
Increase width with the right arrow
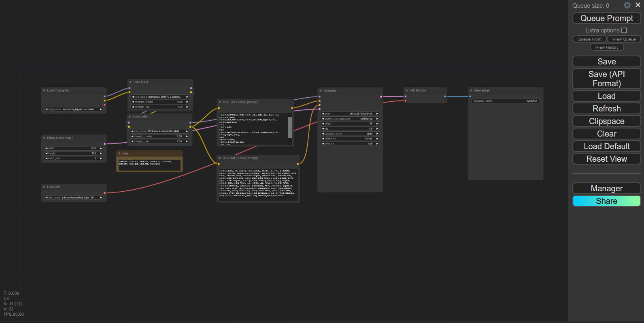click(101, 148)
